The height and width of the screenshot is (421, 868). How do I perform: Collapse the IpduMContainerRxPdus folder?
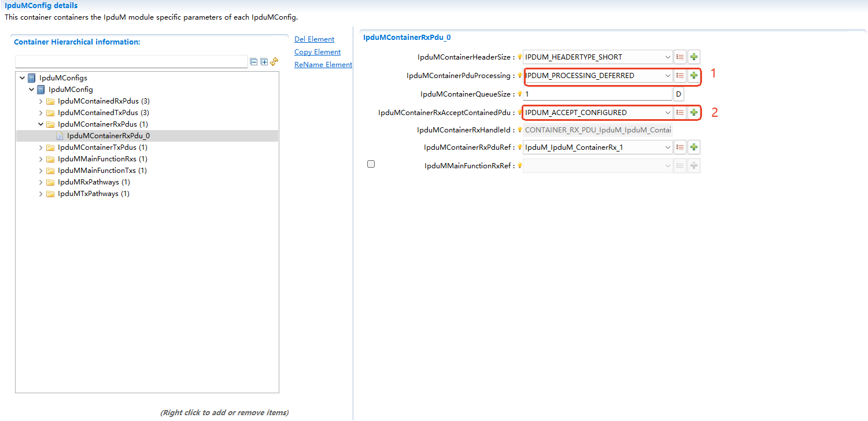pos(41,124)
